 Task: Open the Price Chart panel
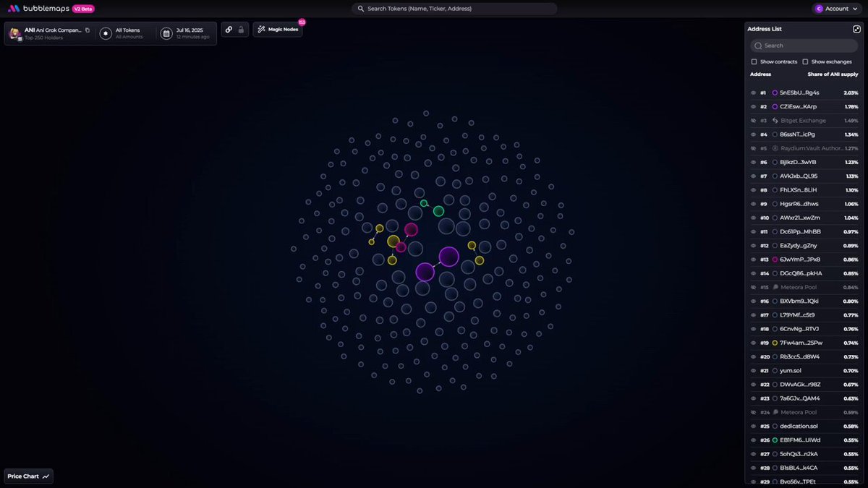29,476
